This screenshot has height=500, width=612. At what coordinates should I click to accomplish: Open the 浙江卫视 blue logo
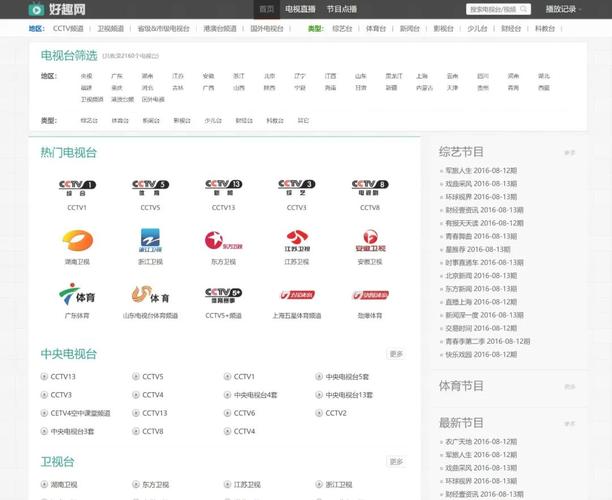point(150,240)
